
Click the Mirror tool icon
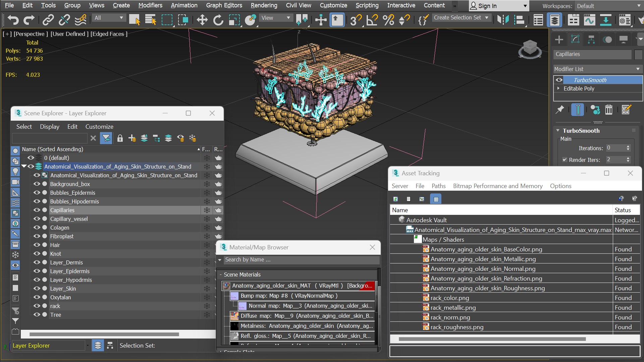503,20
